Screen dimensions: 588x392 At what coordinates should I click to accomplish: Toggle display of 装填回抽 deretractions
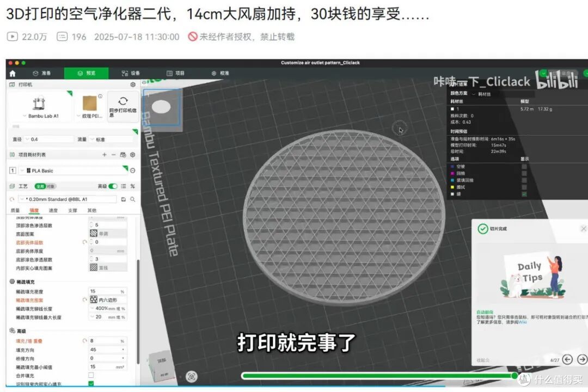click(524, 180)
